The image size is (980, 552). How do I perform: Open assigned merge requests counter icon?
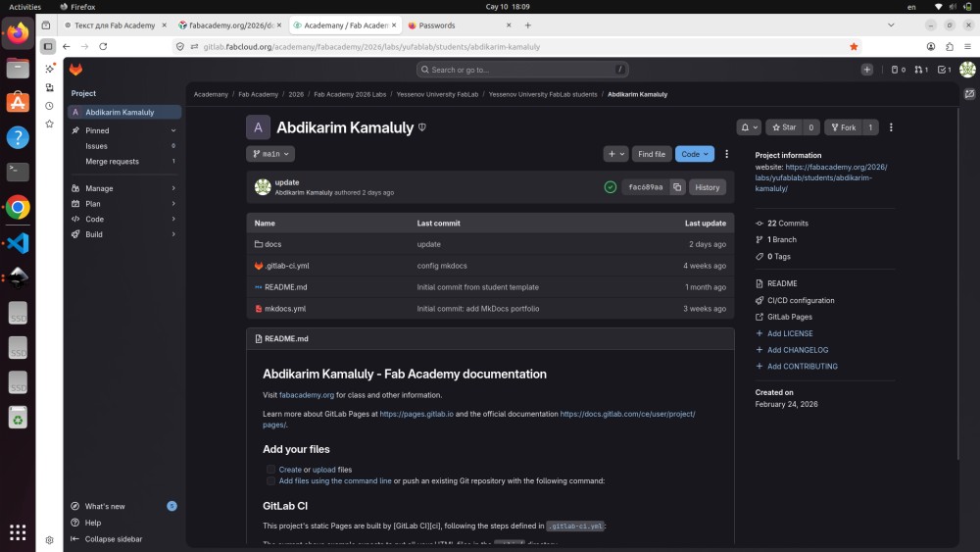pos(919,70)
